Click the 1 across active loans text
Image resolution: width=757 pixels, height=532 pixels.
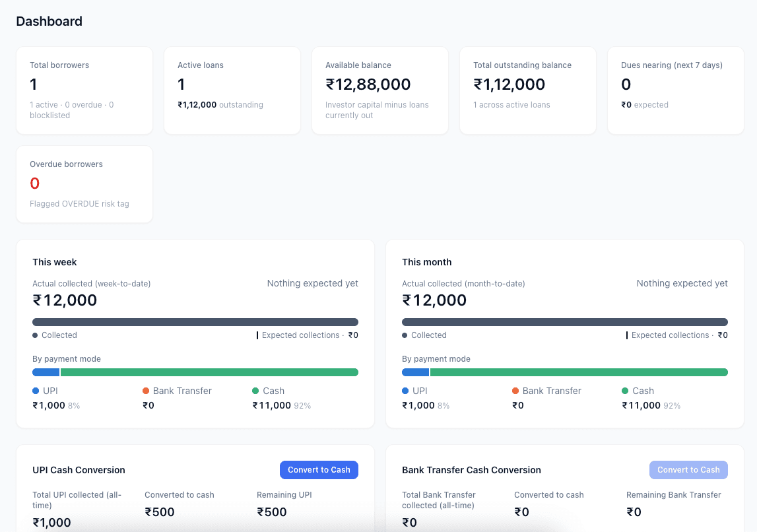point(511,105)
